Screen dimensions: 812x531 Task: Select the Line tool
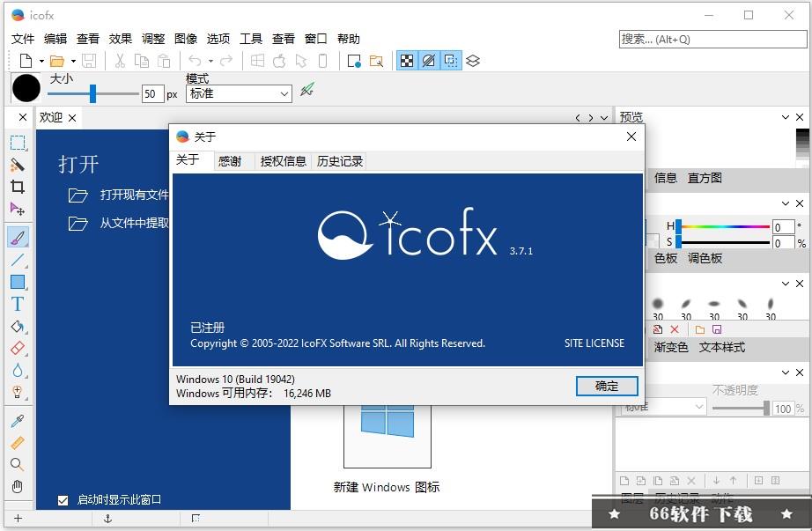click(x=18, y=260)
